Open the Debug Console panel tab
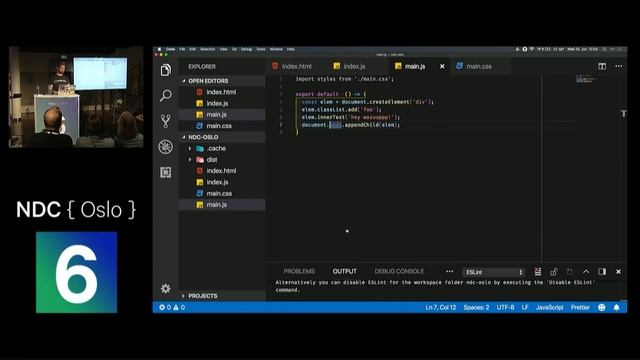The width and height of the screenshot is (640, 360). click(399, 271)
